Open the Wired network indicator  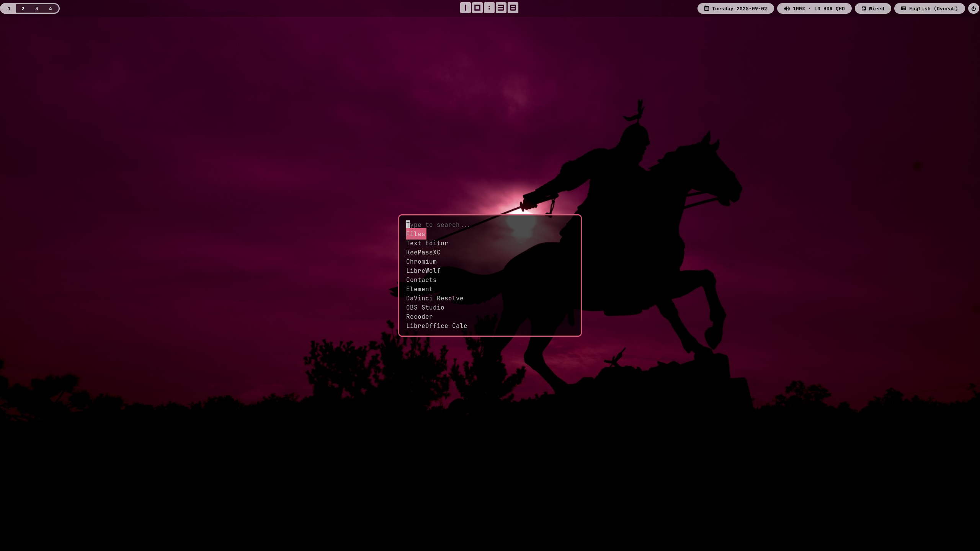coord(872,8)
